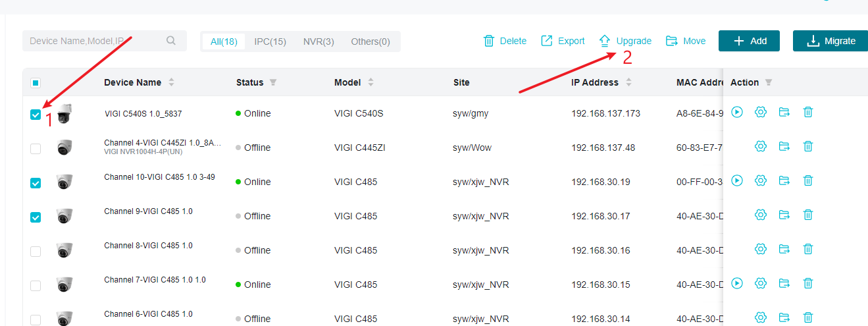This screenshot has height=326, width=868.
Task: Open settings gear for Channel 10-VIGI C485
Action: tap(761, 180)
